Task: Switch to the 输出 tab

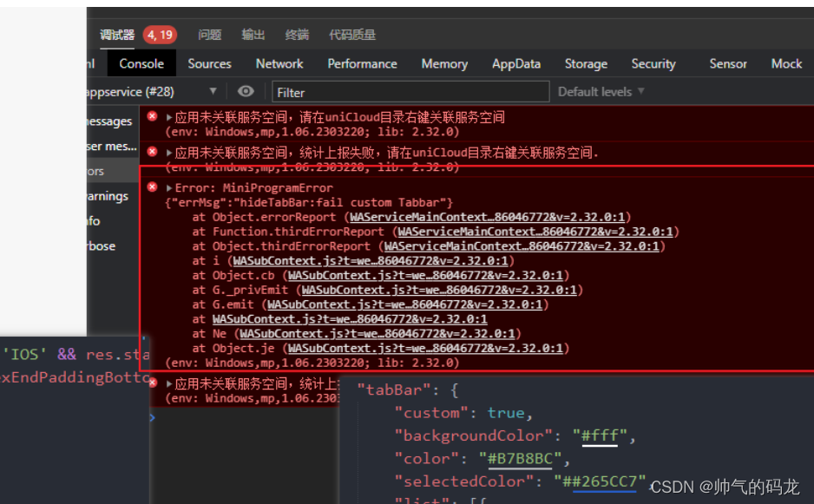Action: (x=253, y=35)
